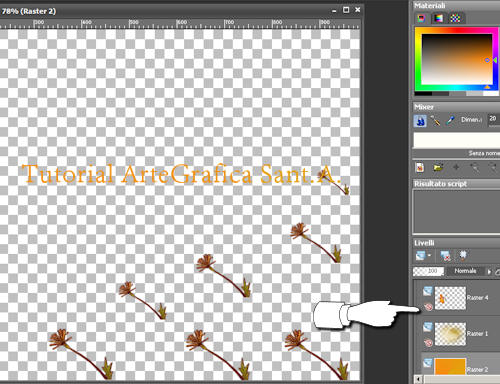Click the Dimen. size label in Mixer
This screenshot has height=384, width=500.
[471, 120]
